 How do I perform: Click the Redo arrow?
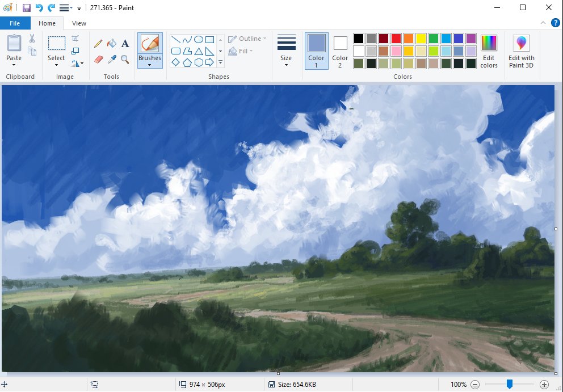click(51, 7)
